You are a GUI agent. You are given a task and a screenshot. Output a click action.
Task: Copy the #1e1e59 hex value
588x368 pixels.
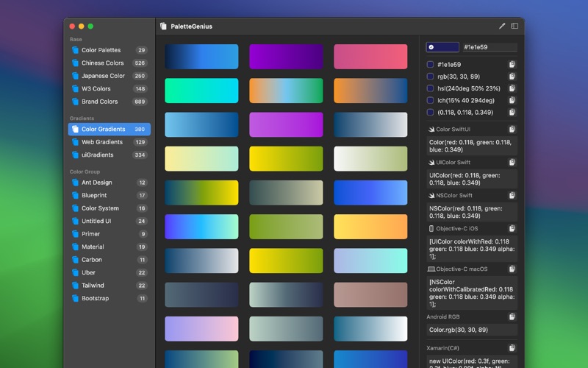512,65
